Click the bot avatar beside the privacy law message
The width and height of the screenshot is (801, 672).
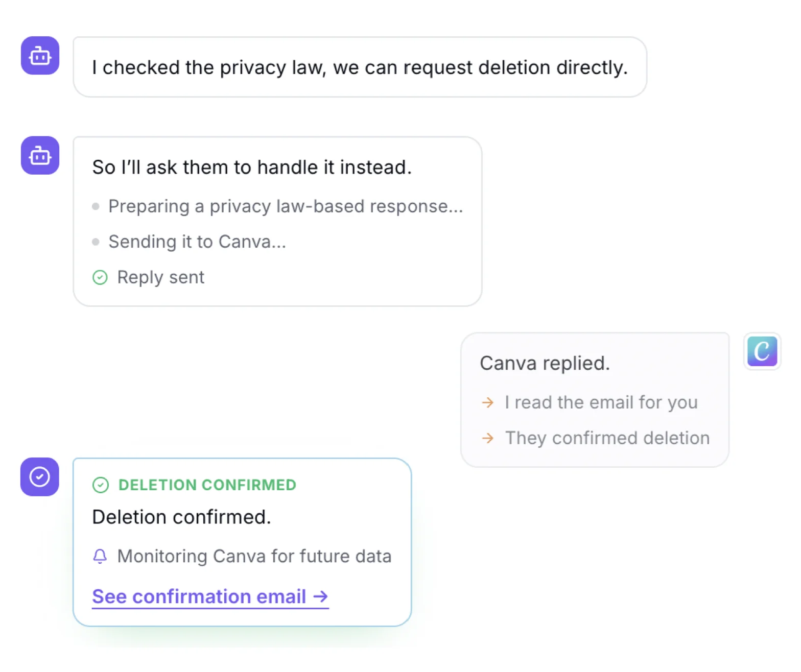pyautogui.click(x=40, y=56)
